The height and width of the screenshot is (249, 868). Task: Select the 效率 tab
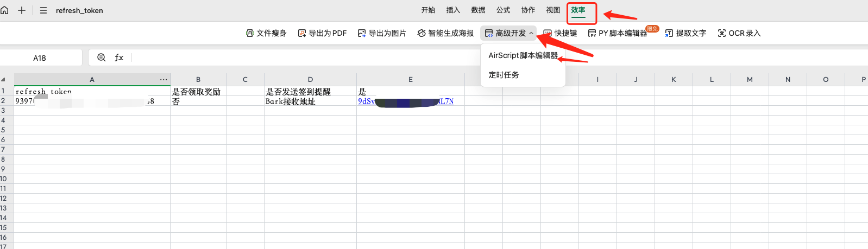[x=578, y=10]
